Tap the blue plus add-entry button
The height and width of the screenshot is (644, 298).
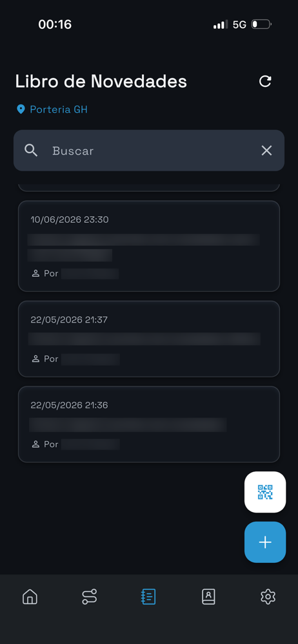(x=265, y=542)
